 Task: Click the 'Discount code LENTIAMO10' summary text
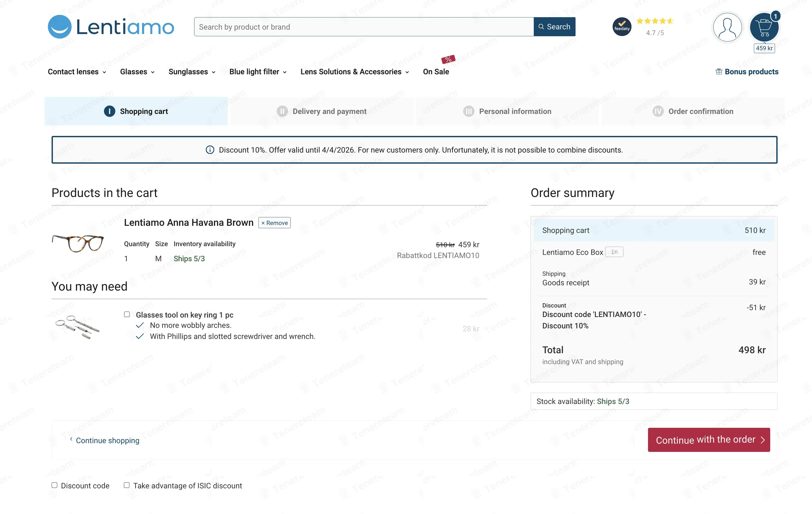[x=594, y=320]
